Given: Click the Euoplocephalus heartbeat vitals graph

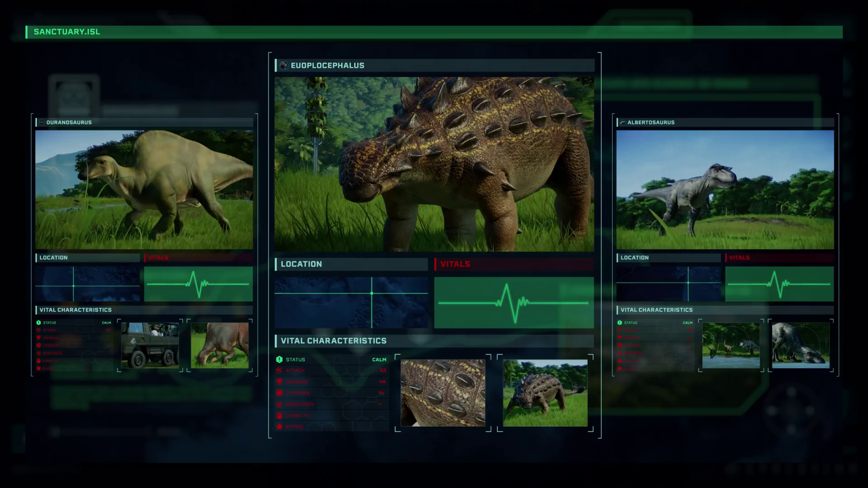Looking at the screenshot, I should 514,303.
